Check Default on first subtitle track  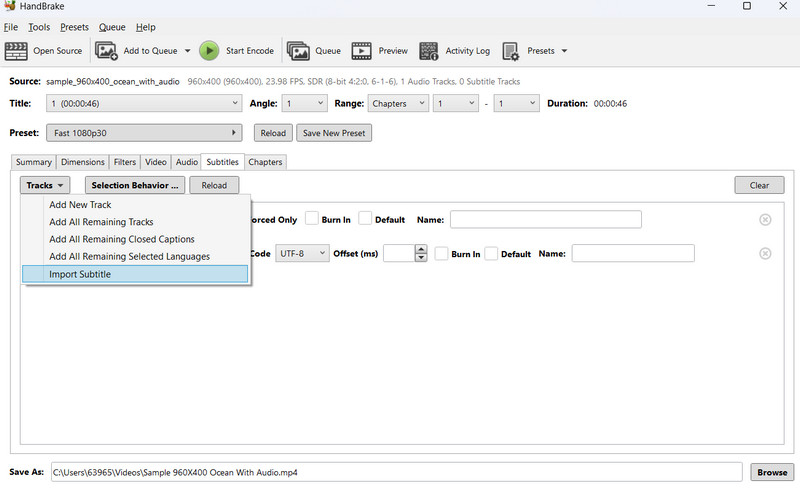(x=365, y=219)
